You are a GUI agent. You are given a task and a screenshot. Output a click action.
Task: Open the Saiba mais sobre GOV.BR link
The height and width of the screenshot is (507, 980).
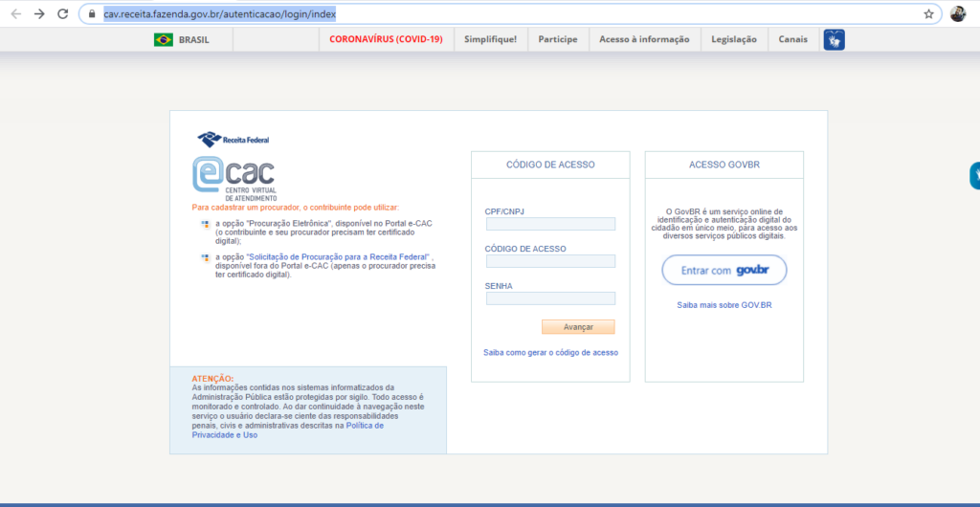(724, 305)
